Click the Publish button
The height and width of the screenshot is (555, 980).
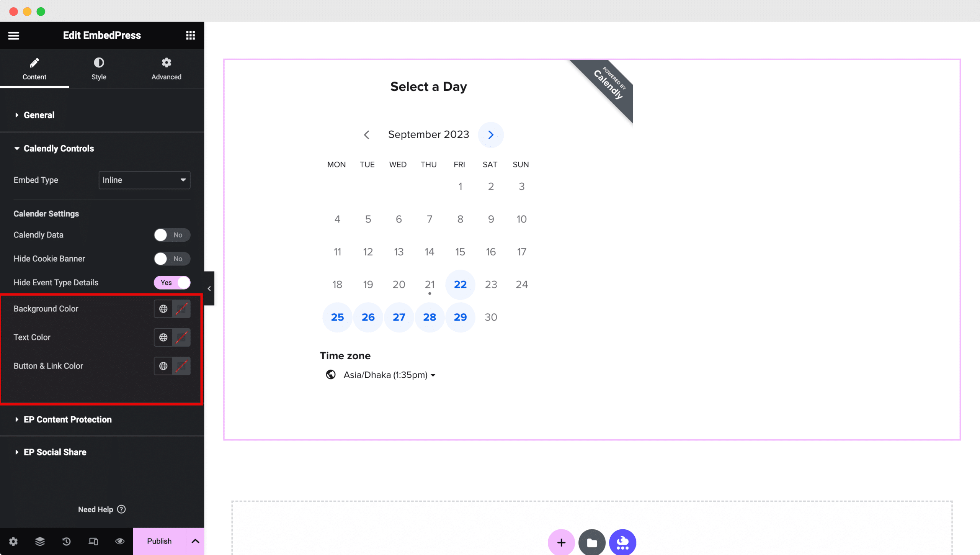pyautogui.click(x=159, y=541)
